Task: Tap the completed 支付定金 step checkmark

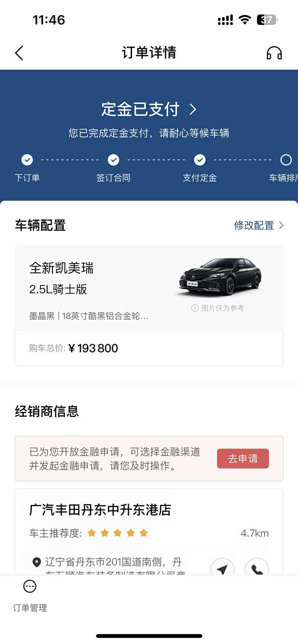Action: click(200, 160)
